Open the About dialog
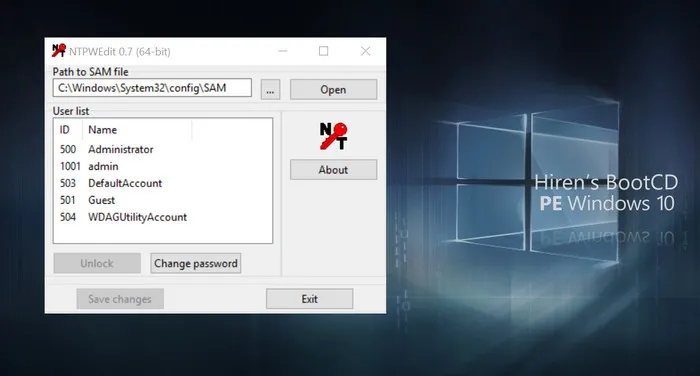The height and width of the screenshot is (376, 700). [x=333, y=170]
